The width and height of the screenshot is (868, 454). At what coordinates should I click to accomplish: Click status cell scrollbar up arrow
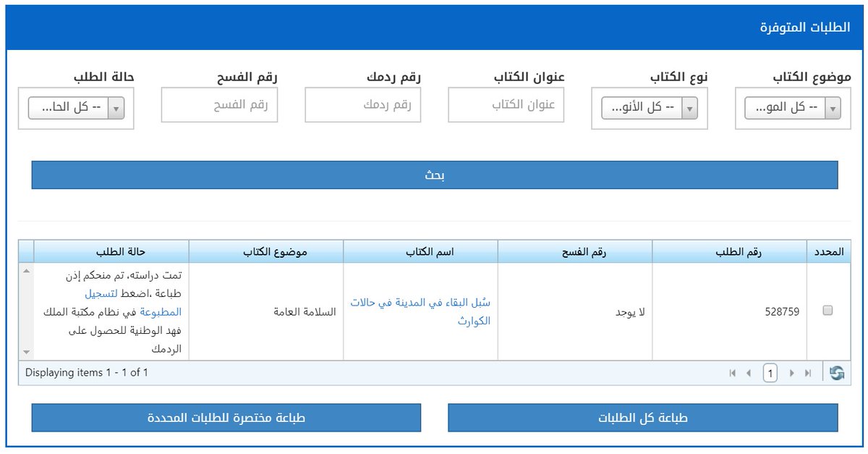click(x=27, y=271)
